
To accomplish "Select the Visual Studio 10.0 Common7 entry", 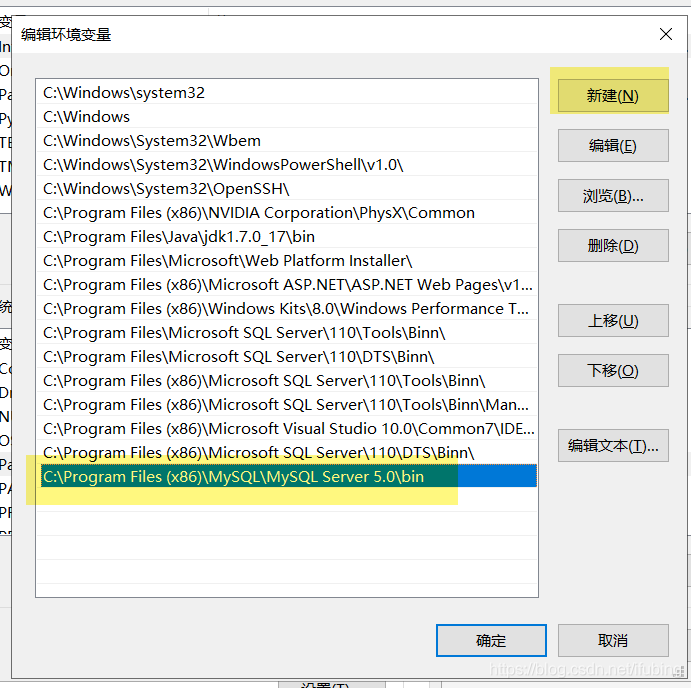I will coord(287,428).
